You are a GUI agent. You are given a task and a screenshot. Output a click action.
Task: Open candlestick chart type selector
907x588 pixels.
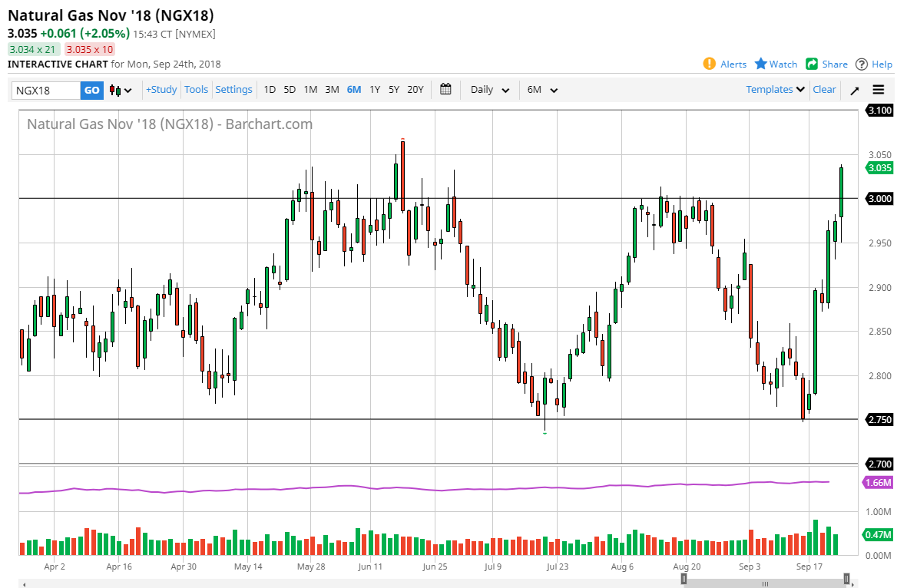click(x=121, y=90)
